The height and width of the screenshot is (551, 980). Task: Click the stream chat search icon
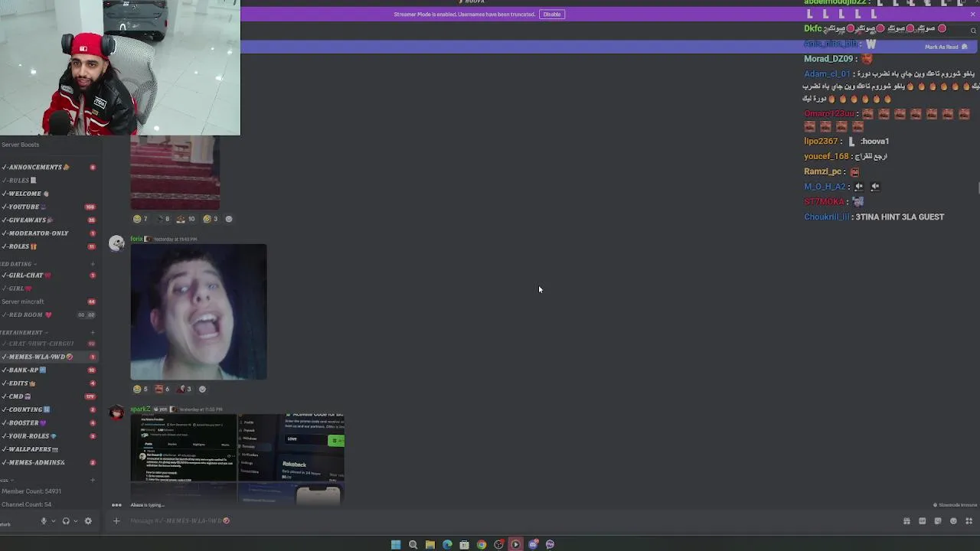pos(973,31)
